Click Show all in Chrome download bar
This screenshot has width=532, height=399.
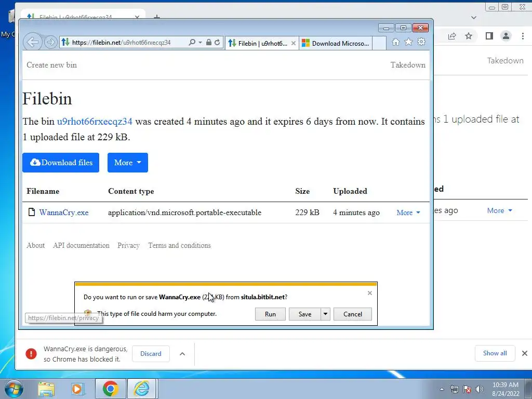pos(495,353)
